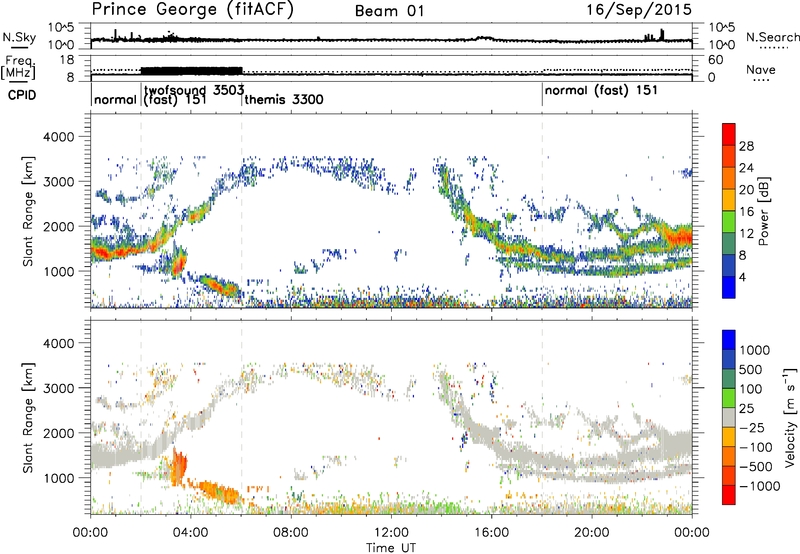This screenshot has height=554, width=800.
Task: Click 'normal (fast) 151' CPID label
Action: coord(601,91)
